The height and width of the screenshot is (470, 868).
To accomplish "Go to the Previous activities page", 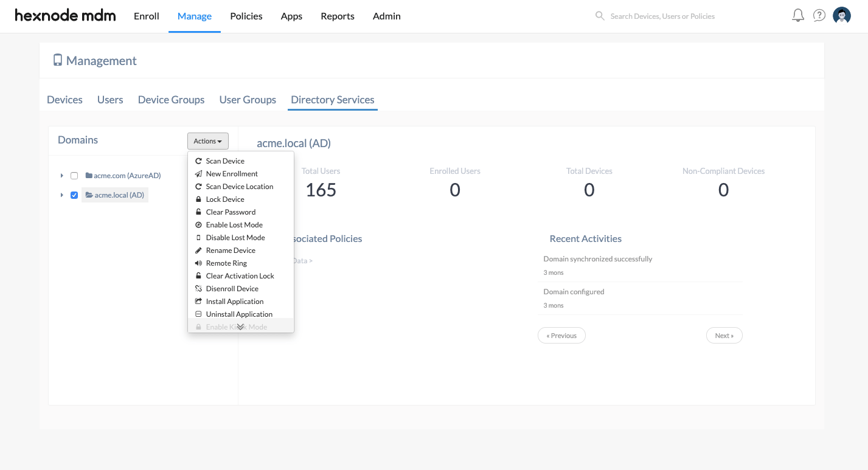I will coord(561,336).
